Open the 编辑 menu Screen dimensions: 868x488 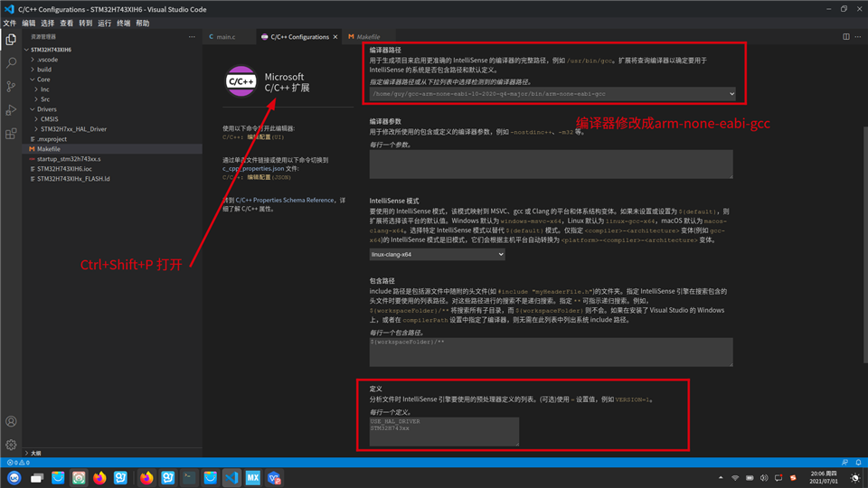tap(29, 23)
